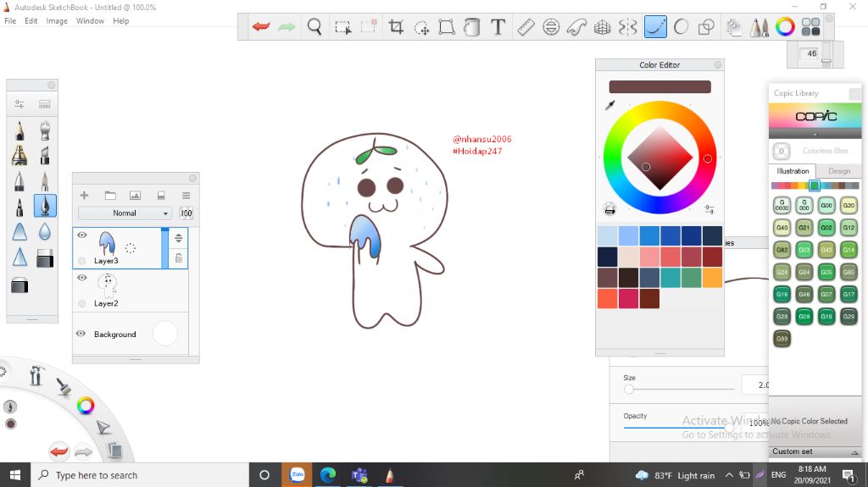868x487 pixels.
Task: Switch to the Design tab in Copic Library
Action: (839, 171)
